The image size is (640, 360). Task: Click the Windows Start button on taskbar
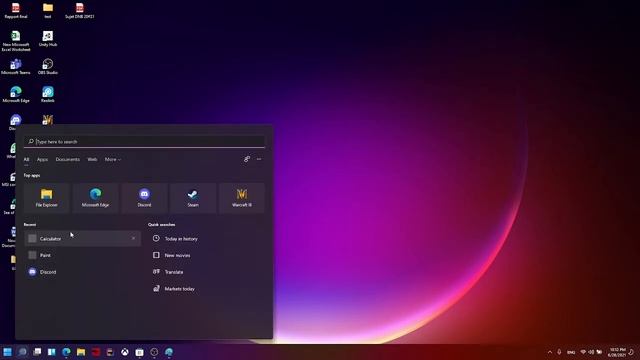coord(7,352)
